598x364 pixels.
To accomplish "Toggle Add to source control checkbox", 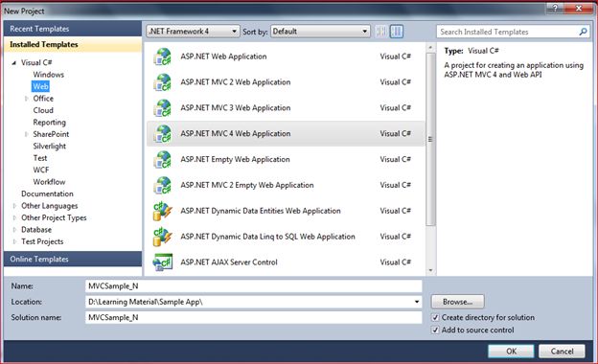I will click(435, 330).
